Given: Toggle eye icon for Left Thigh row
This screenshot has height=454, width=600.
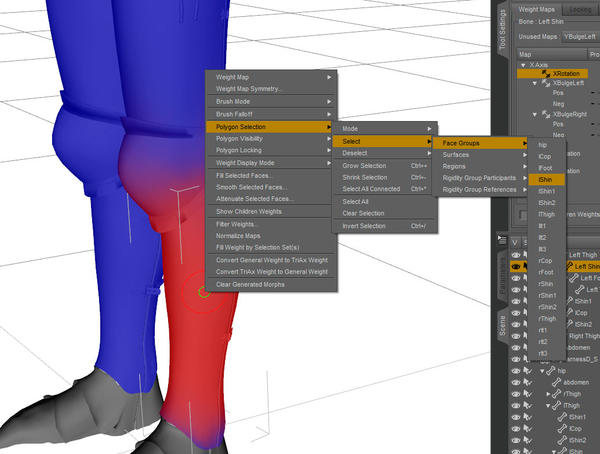Looking at the screenshot, I should [516, 255].
